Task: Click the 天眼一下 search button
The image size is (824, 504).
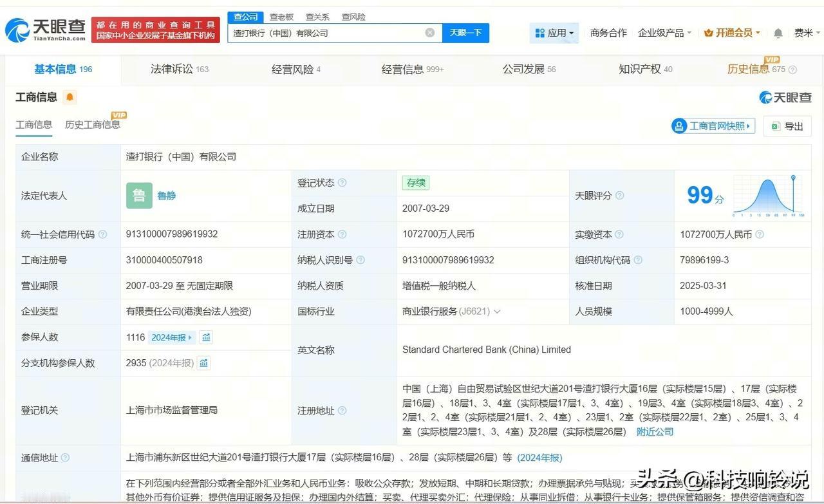Action: point(465,33)
